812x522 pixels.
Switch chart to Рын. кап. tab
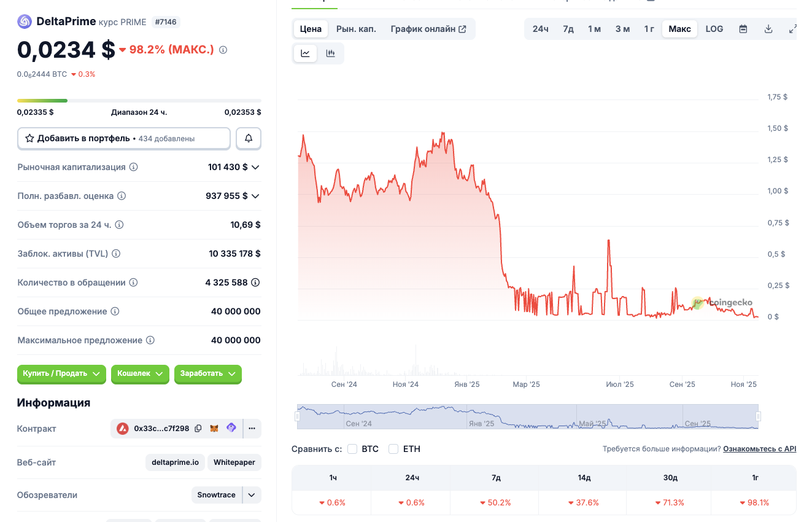[356, 29]
